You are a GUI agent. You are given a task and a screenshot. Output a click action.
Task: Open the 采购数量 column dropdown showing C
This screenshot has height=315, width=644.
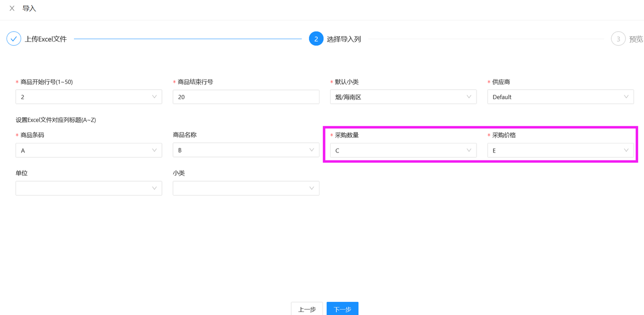403,150
